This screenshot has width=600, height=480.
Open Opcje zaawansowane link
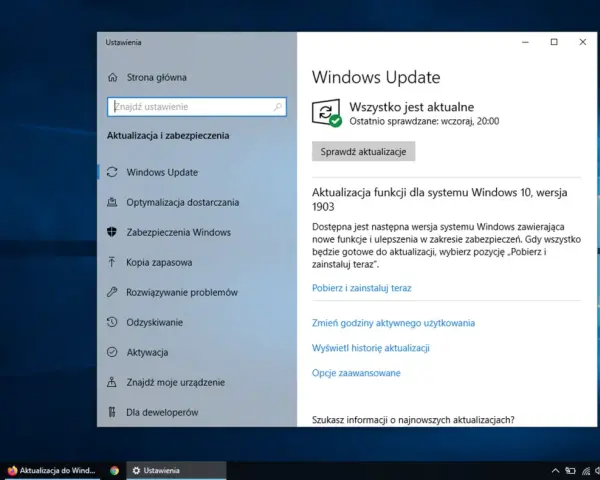[356, 373]
